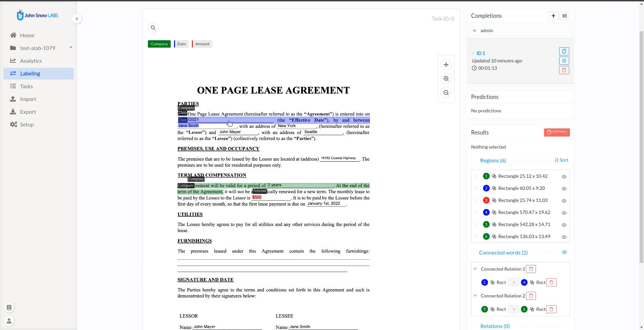644x330 pixels.
Task: Select region Rectangle 570.47 x 19.62
Action: point(520,212)
